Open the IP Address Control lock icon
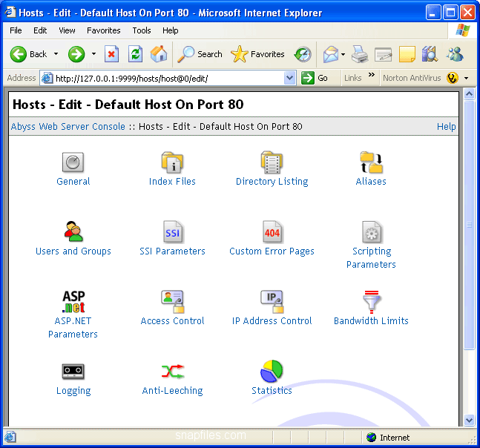 (x=272, y=301)
